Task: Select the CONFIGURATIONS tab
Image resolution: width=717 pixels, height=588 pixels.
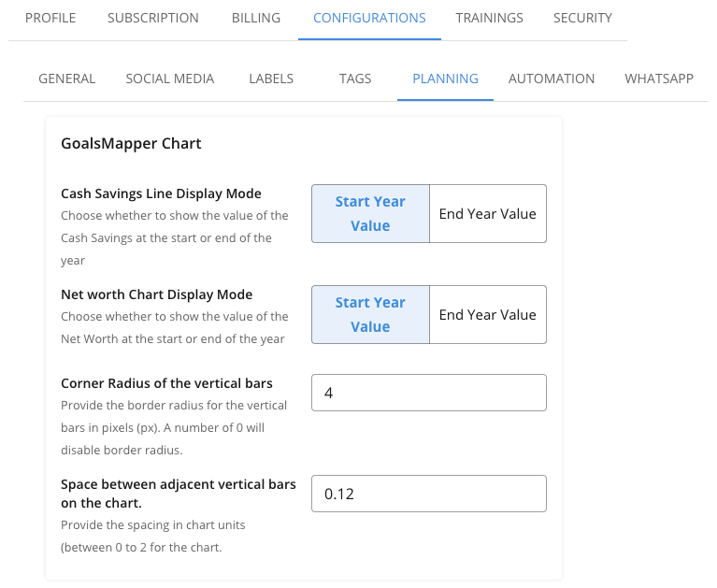Action: 369,18
